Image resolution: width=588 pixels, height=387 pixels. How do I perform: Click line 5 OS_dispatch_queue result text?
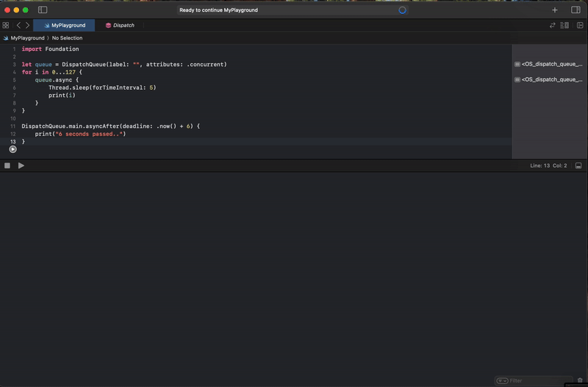(552, 79)
